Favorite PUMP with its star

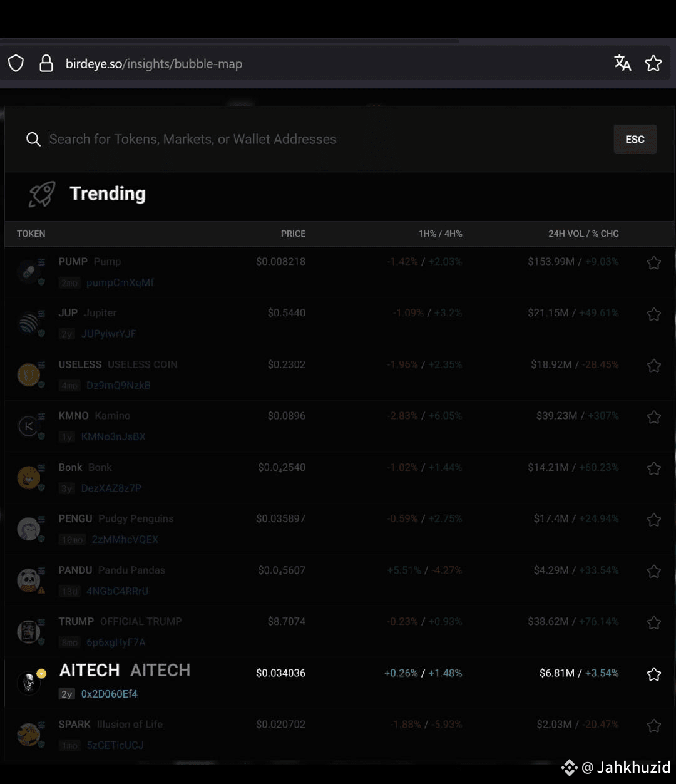[x=654, y=263]
